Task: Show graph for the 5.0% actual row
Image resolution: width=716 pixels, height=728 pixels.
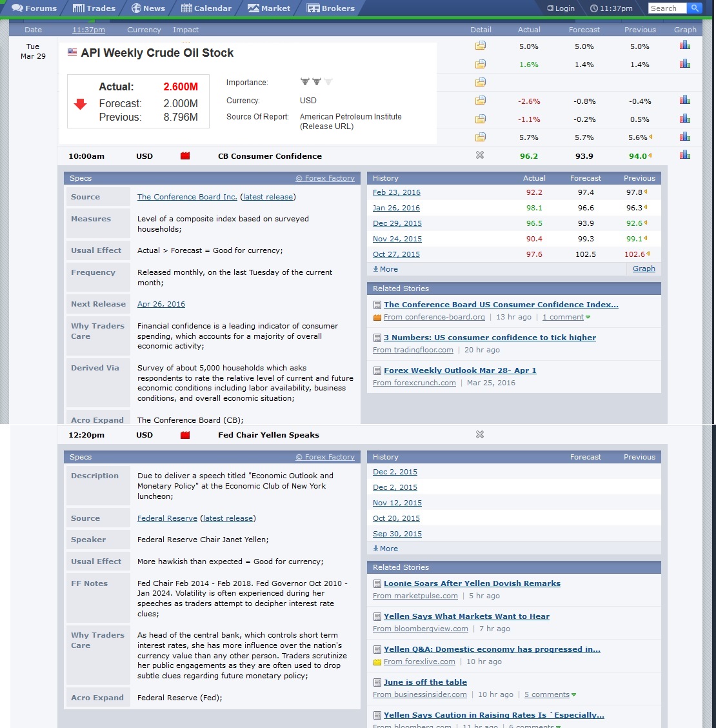Action: click(x=685, y=45)
